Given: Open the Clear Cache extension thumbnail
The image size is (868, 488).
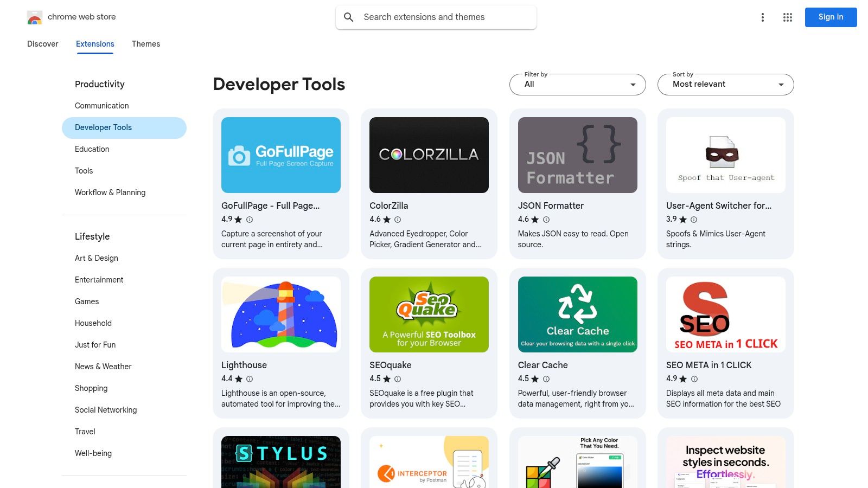Looking at the screenshot, I should coord(577,314).
